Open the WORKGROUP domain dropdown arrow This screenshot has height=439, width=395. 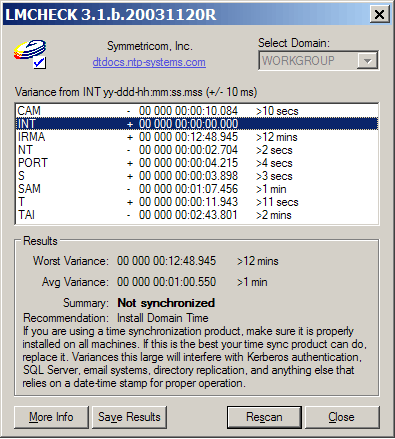click(x=367, y=61)
